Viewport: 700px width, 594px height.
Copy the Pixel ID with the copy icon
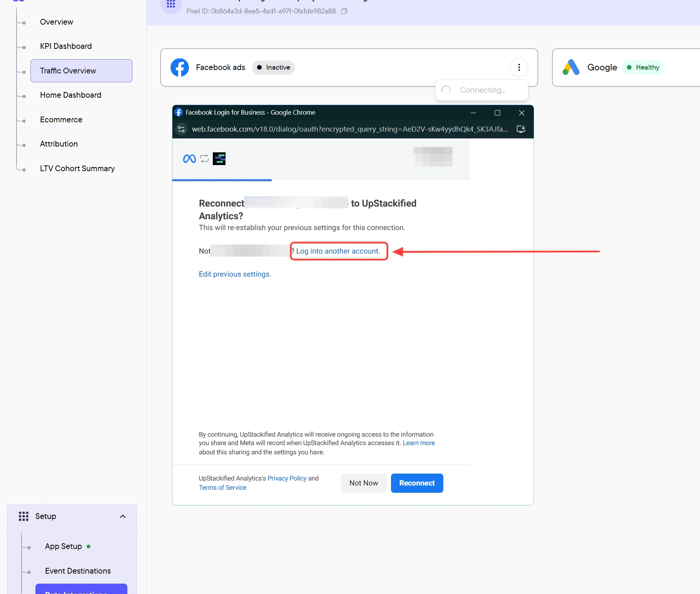[x=344, y=11]
